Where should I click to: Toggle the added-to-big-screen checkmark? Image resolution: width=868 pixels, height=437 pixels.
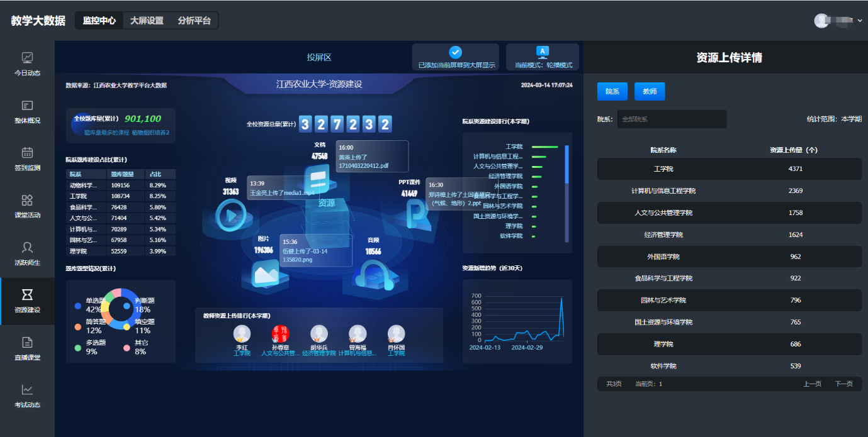[x=455, y=52]
